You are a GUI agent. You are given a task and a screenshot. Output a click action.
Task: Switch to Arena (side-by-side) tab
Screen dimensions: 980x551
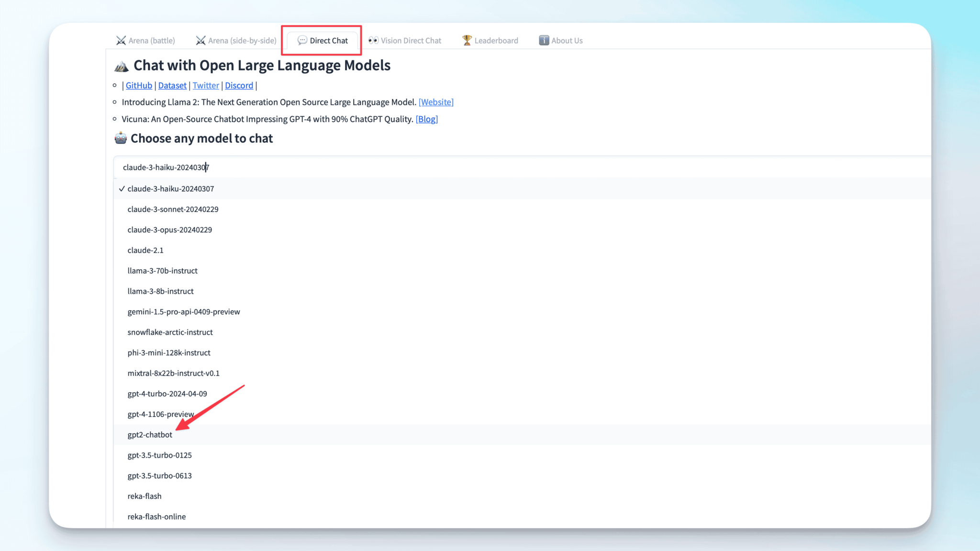click(x=236, y=41)
